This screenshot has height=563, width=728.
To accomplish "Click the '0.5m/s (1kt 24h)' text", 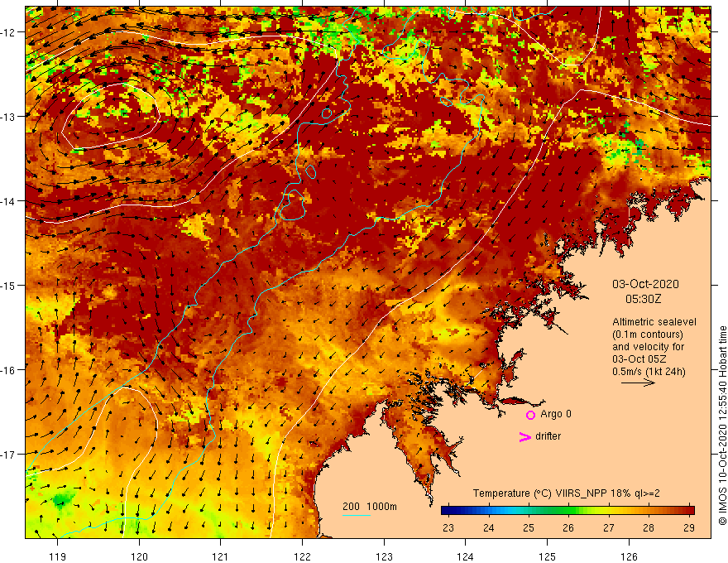I will coord(649,372).
